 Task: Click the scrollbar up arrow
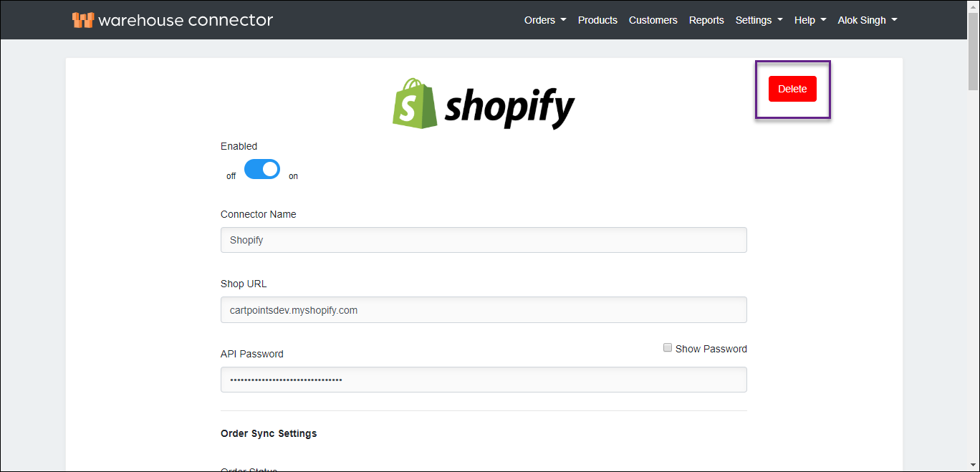click(x=974, y=6)
